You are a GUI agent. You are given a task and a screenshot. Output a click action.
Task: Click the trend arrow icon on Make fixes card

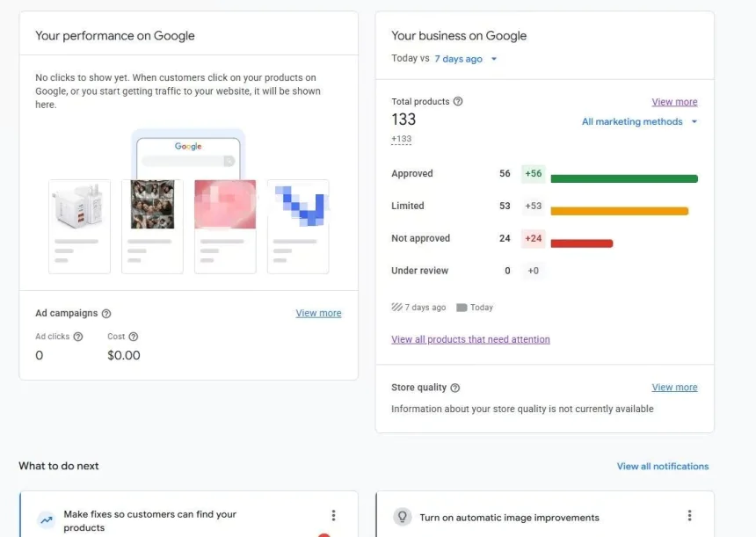tap(46, 520)
